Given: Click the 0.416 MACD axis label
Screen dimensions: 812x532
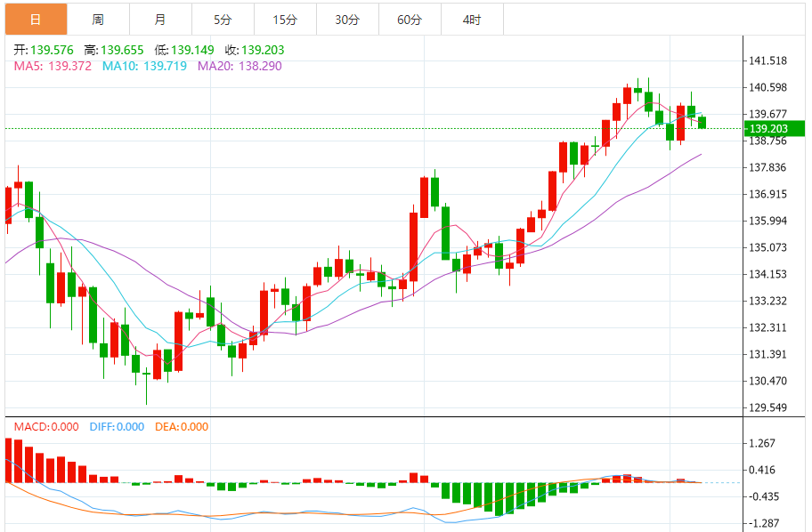Looking at the screenshot, I should coord(762,471).
